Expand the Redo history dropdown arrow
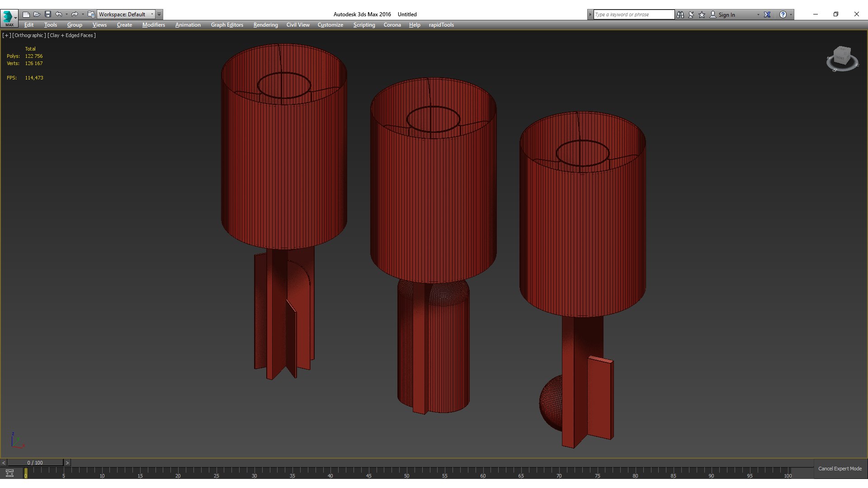Screen dimensions: 868x488 pos(83,14)
